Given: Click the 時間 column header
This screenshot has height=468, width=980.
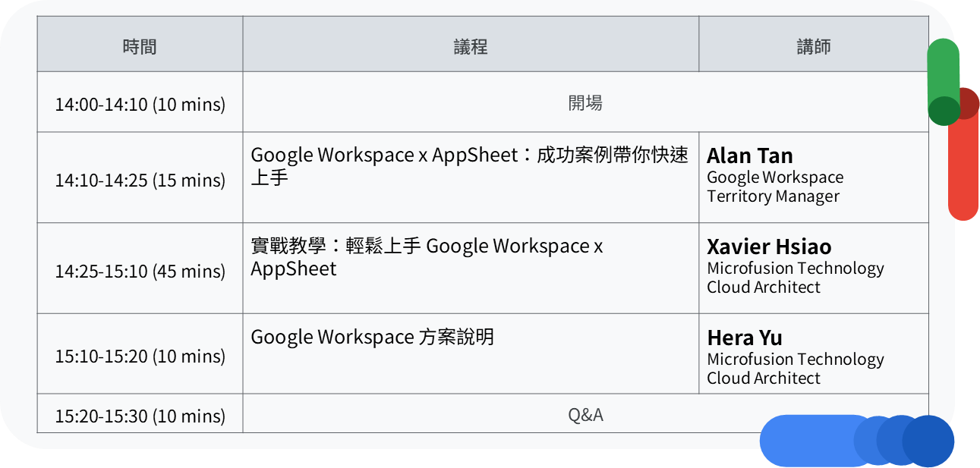Looking at the screenshot, I should coord(140,46).
